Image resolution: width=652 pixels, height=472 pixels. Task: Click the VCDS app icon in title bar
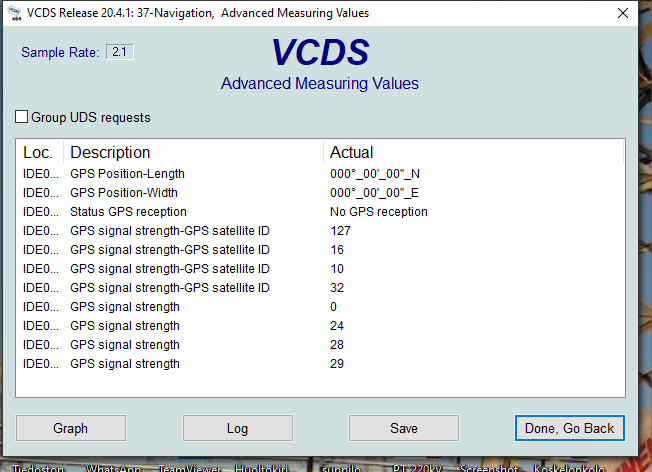pyautogui.click(x=15, y=13)
